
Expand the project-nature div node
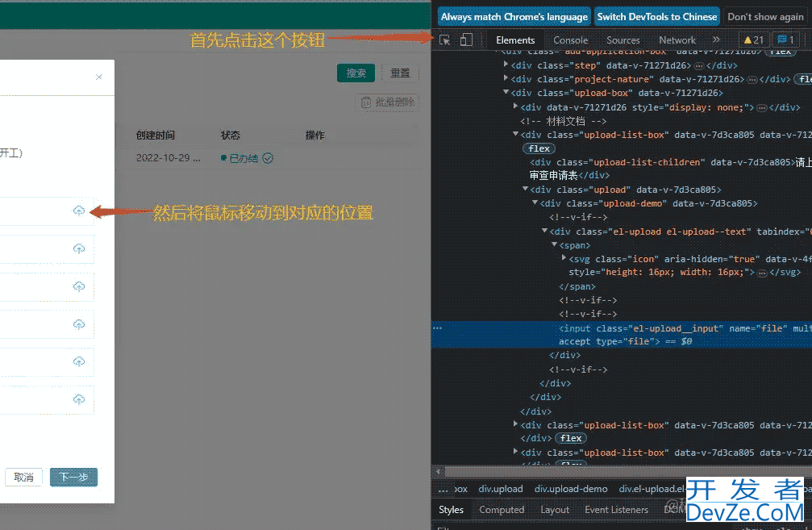point(506,78)
